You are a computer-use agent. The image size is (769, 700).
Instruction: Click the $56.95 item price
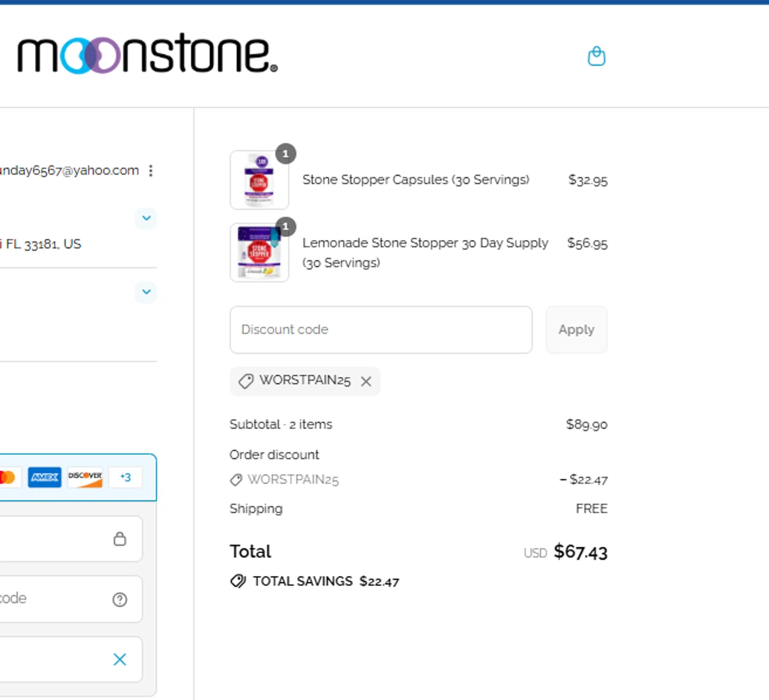tap(587, 243)
